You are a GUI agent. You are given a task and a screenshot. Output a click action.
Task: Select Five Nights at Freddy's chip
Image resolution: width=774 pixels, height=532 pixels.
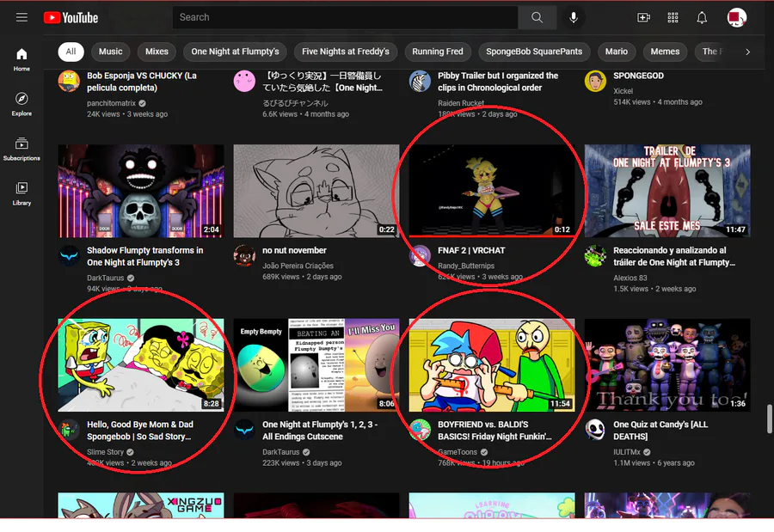[346, 52]
